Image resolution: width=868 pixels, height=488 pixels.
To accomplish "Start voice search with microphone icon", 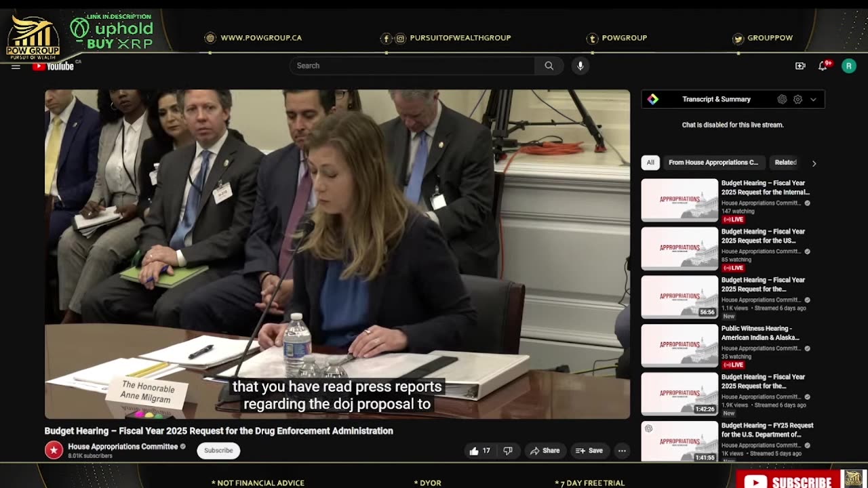I will tap(580, 66).
